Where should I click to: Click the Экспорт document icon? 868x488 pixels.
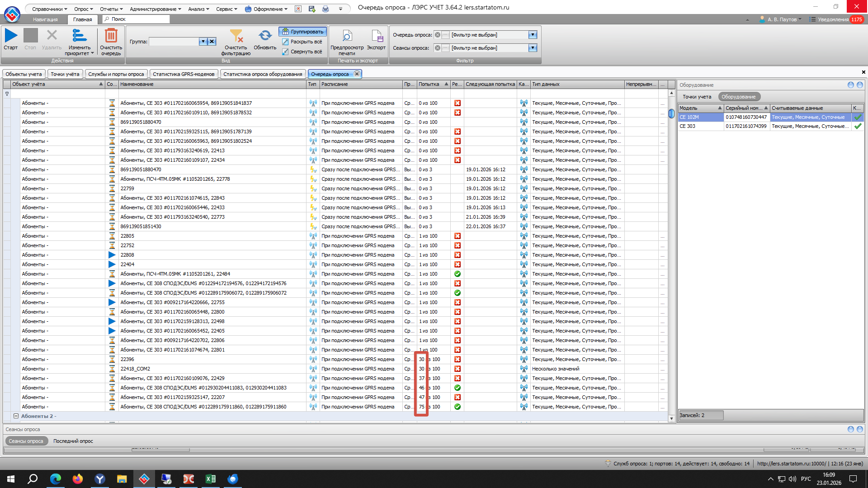[376, 36]
